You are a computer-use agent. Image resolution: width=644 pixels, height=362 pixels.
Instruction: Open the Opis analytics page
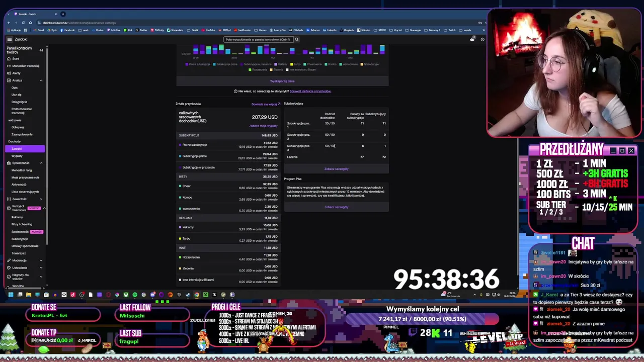pyautogui.click(x=15, y=87)
